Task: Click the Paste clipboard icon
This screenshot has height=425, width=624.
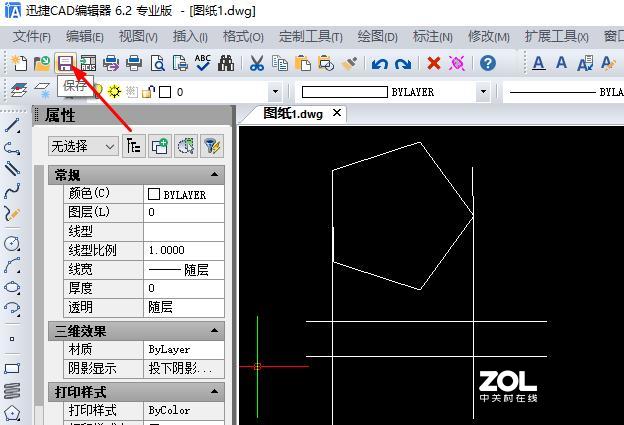Action: click(x=303, y=63)
